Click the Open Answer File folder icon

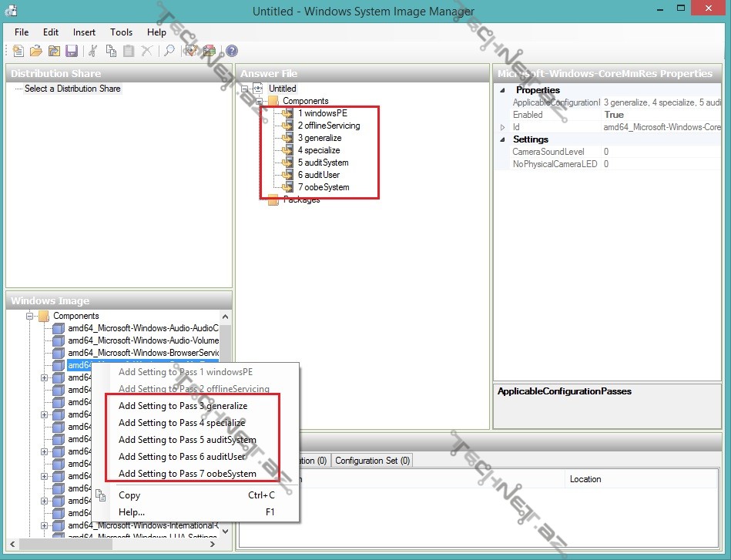click(36, 51)
